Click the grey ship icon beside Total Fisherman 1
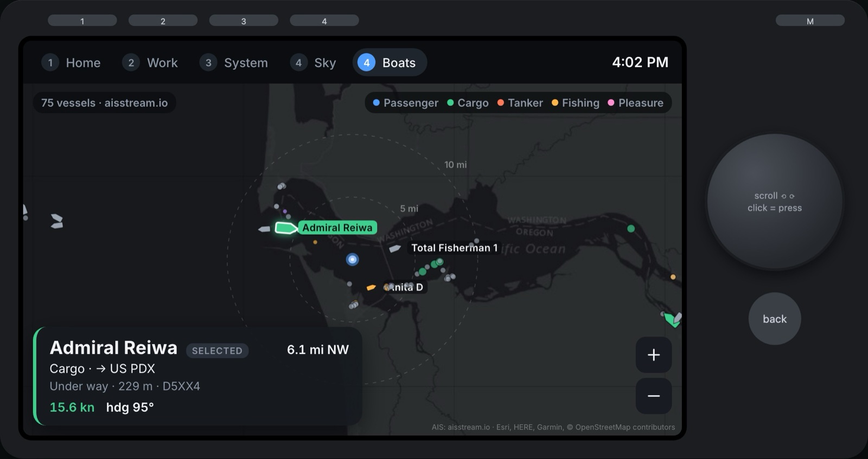The width and height of the screenshot is (868, 459). [x=395, y=248]
